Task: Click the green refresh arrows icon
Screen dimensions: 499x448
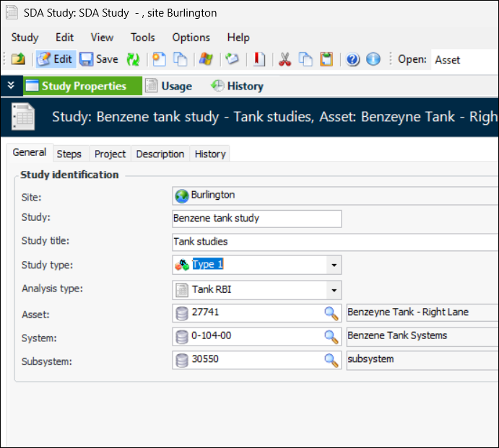Action: [x=133, y=59]
